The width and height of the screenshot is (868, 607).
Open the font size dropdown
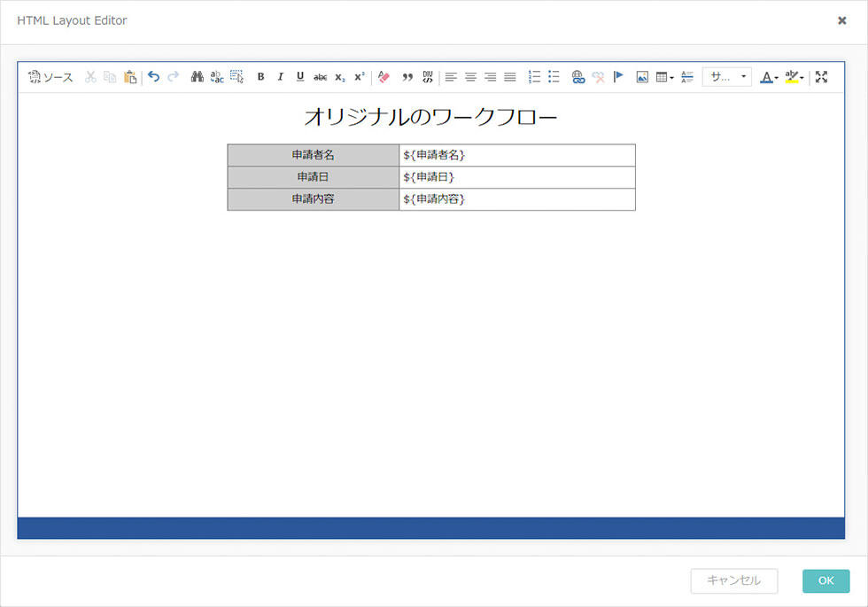(x=727, y=77)
